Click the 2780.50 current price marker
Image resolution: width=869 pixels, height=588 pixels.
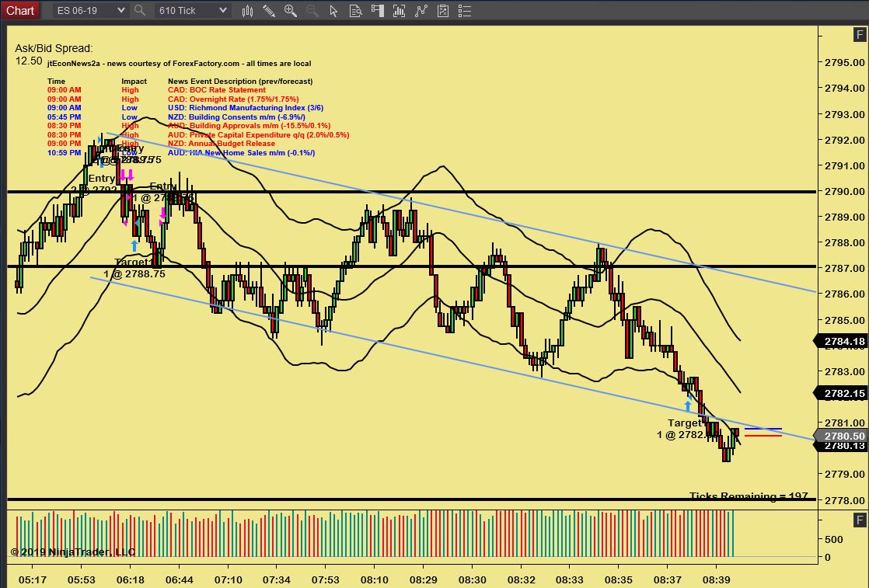tap(841, 437)
